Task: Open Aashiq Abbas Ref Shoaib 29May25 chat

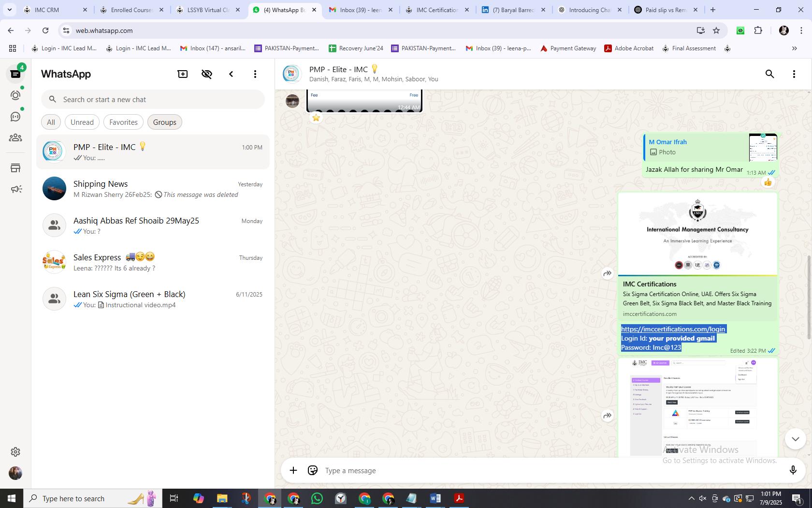Action: [x=153, y=225]
